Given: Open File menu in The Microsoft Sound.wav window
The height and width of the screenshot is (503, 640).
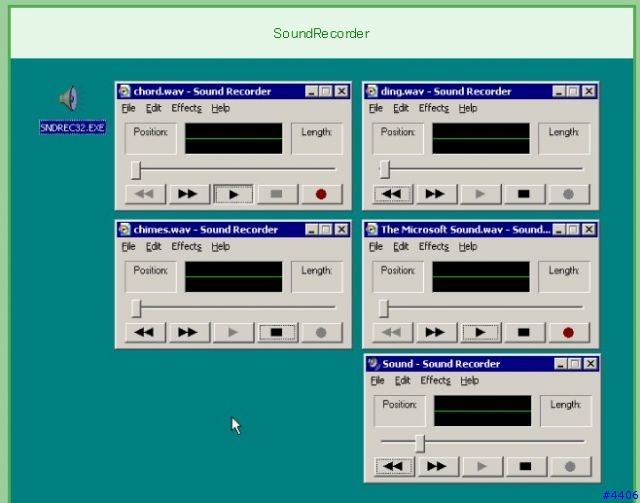Looking at the screenshot, I should click(x=376, y=247).
